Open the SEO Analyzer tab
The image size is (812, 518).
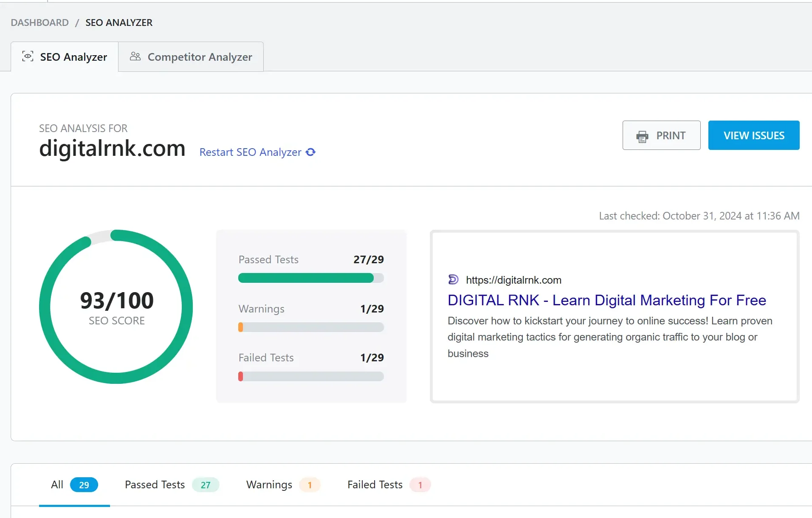pos(65,56)
